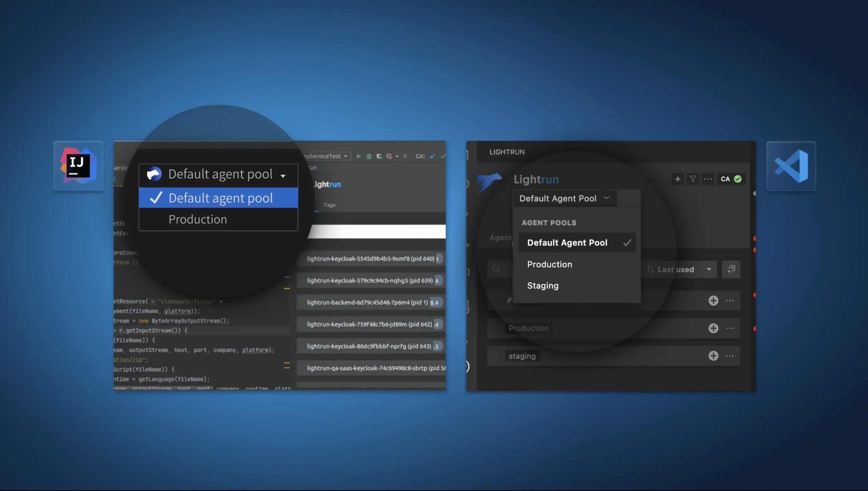Choose Production in VS Code agent pools list
868x491 pixels.
pyautogui.click(x=577, y=264)
